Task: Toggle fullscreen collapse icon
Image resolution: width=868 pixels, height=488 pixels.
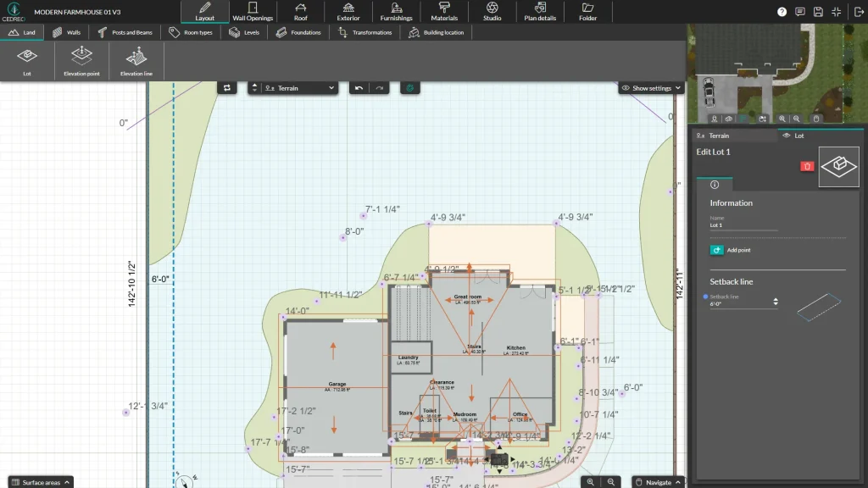Action: [837, 12]
